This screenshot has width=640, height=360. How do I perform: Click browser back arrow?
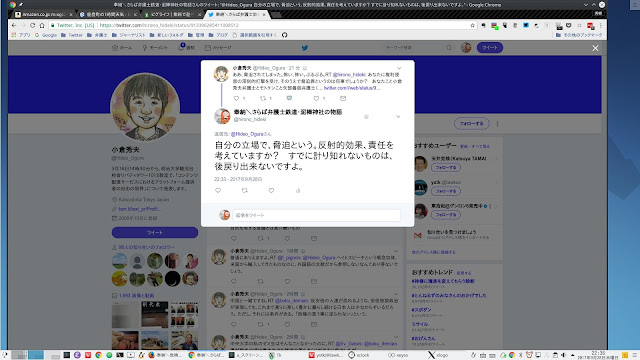14,25
